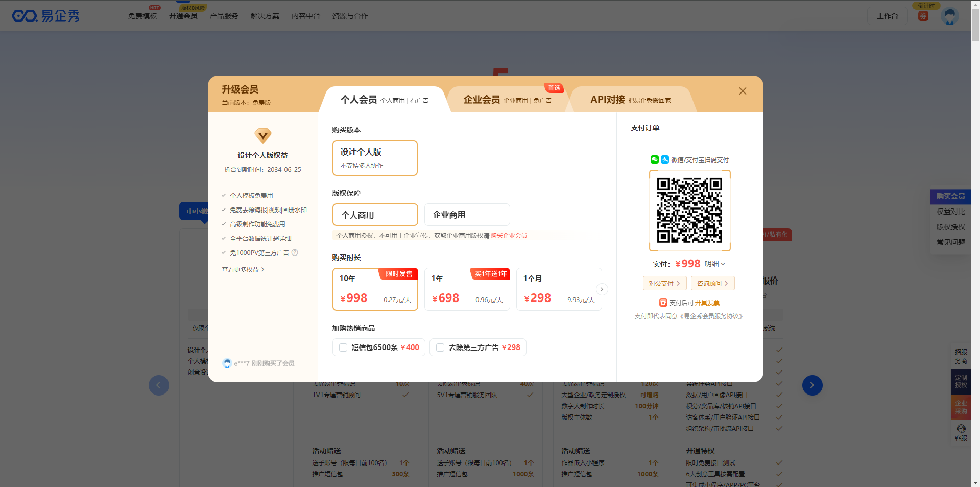The height and width of the screenshot is (487, 980).
Task: Click the help icon beside 免1000PV第三方广告
Action: [x=295, y=252]
